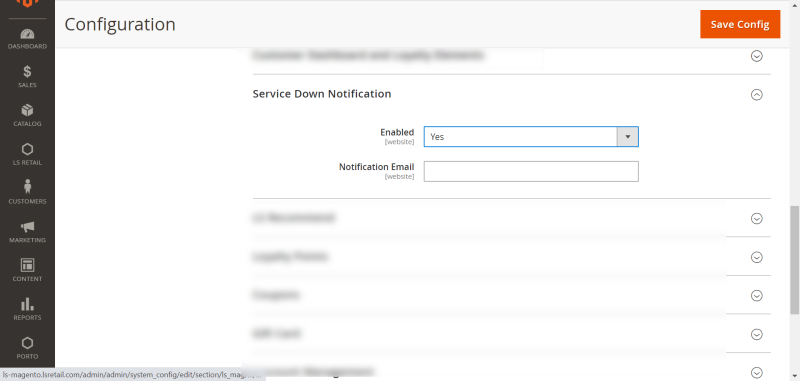Click the vertical page scrollbar thumb
This screenshot has height=381, width=800.
[x=794, y=260]
